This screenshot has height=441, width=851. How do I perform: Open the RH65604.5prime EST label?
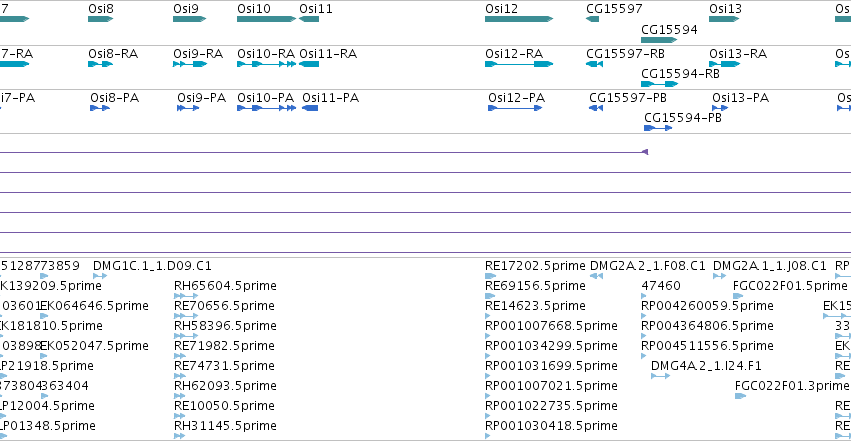click(225, 286)
